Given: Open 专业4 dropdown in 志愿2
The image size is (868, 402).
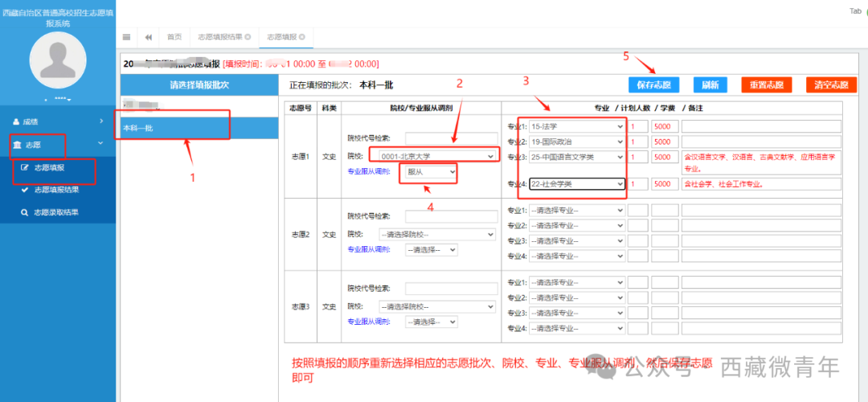Looking at the screenshot, I should click(577, 256).
